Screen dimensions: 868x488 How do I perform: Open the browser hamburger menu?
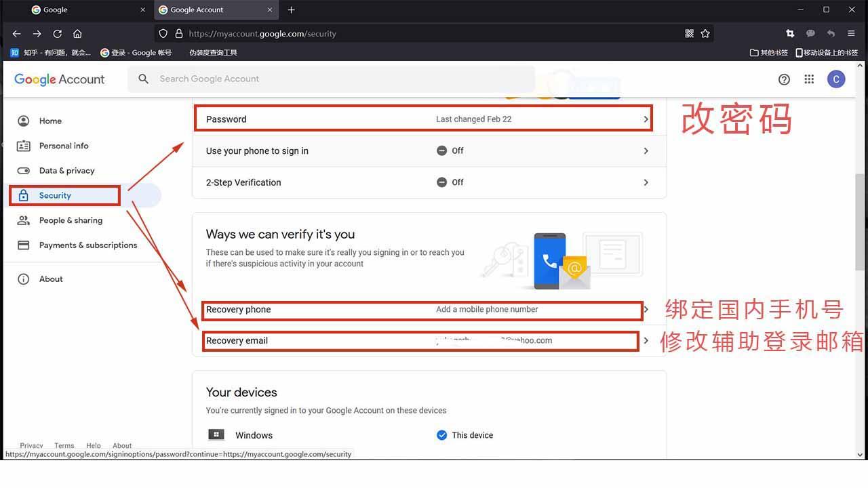pos(851,33)
